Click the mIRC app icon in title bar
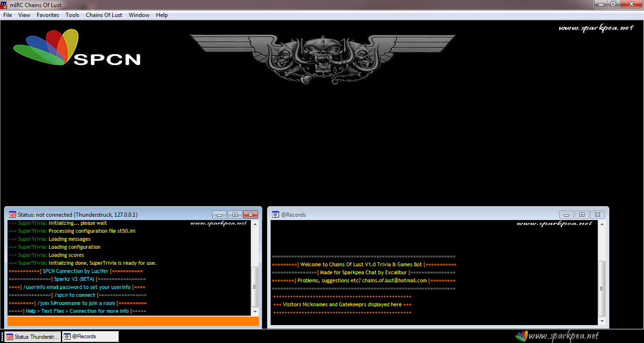This screenshot has width=644, height=343. click(4, 4)
